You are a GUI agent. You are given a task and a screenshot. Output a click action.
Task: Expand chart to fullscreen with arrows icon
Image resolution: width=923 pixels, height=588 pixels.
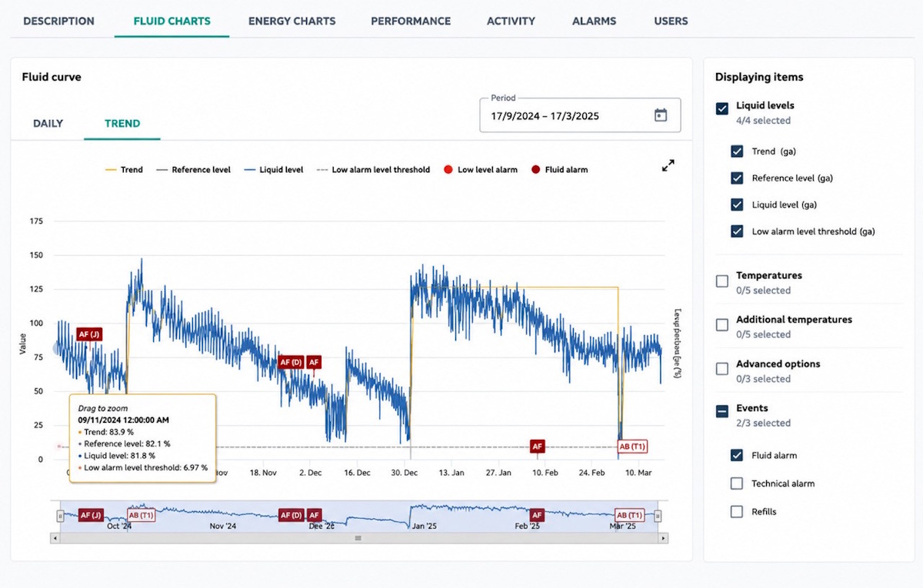(668, 165)
